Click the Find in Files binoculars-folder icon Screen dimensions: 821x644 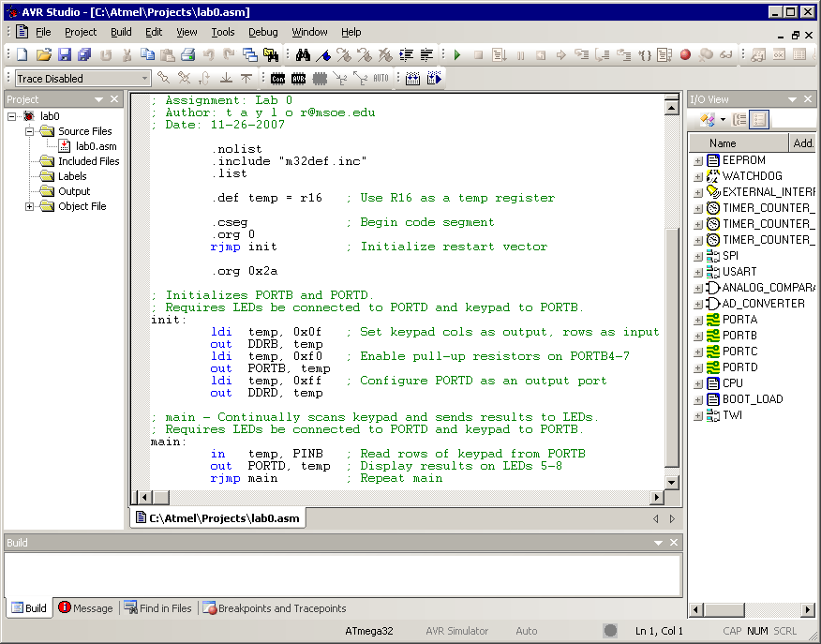pos(271,54)
